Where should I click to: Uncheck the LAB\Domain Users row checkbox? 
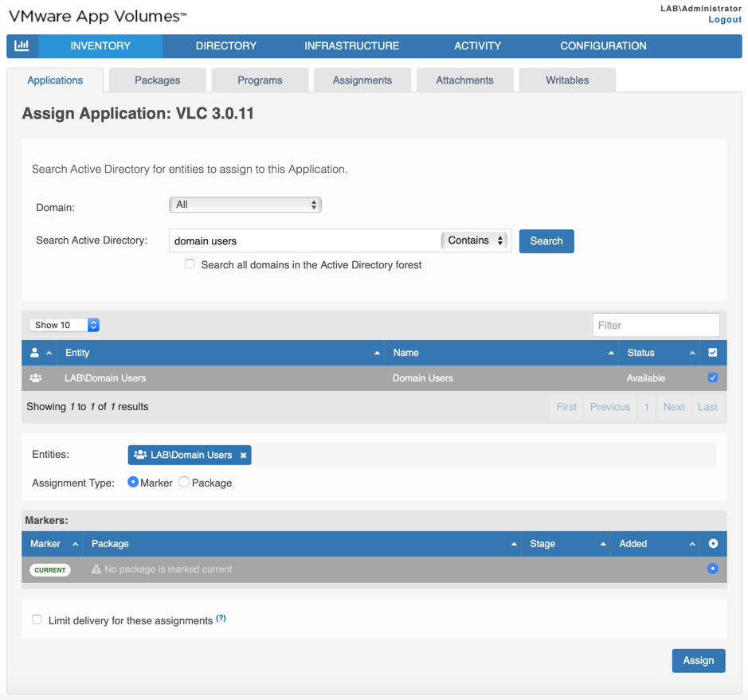click(x=713, y=378)
